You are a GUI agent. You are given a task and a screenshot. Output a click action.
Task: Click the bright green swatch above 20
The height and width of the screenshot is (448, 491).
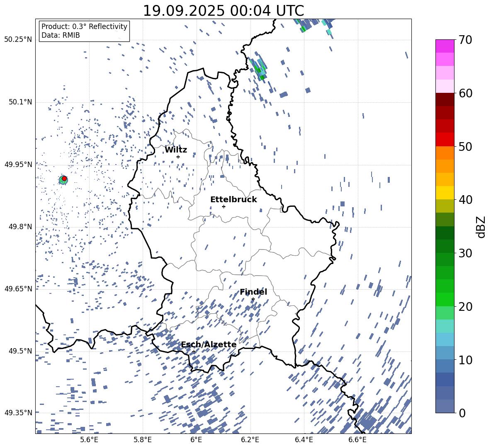pos(445,299)
